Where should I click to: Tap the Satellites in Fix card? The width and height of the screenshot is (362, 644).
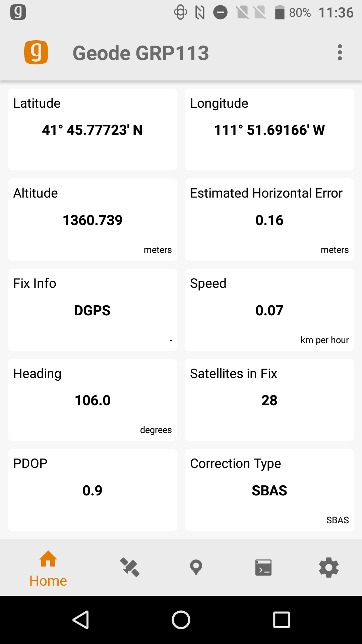pos(269,400)
